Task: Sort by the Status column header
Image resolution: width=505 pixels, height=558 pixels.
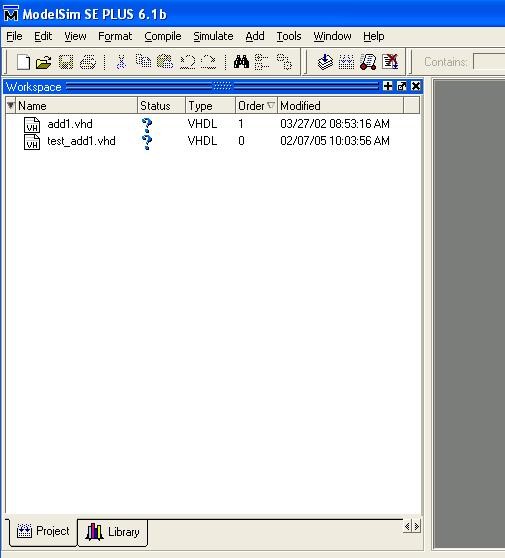Action: 161,105
